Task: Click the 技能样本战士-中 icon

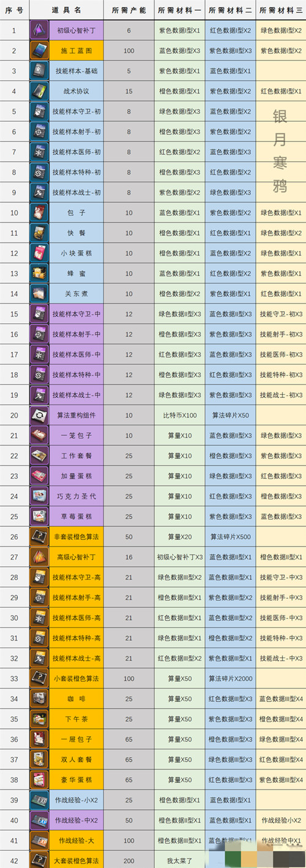Action: pos(39,395)
